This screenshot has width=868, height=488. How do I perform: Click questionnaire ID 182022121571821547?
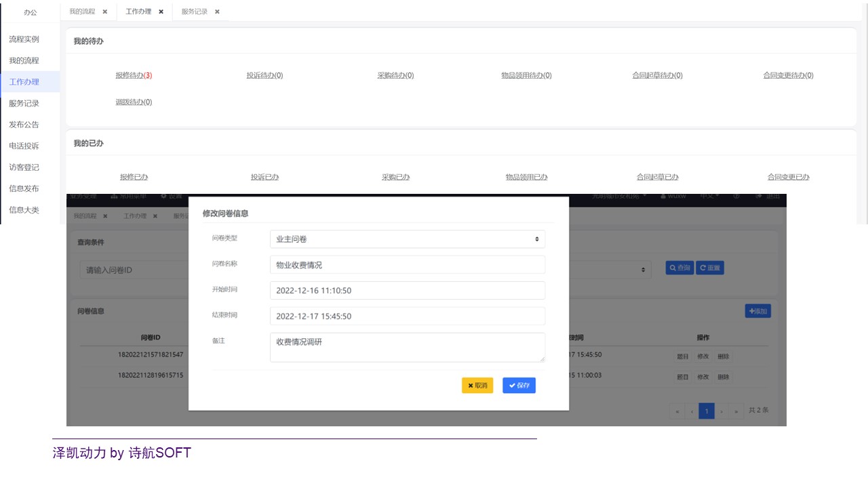(x=151, y=354)
